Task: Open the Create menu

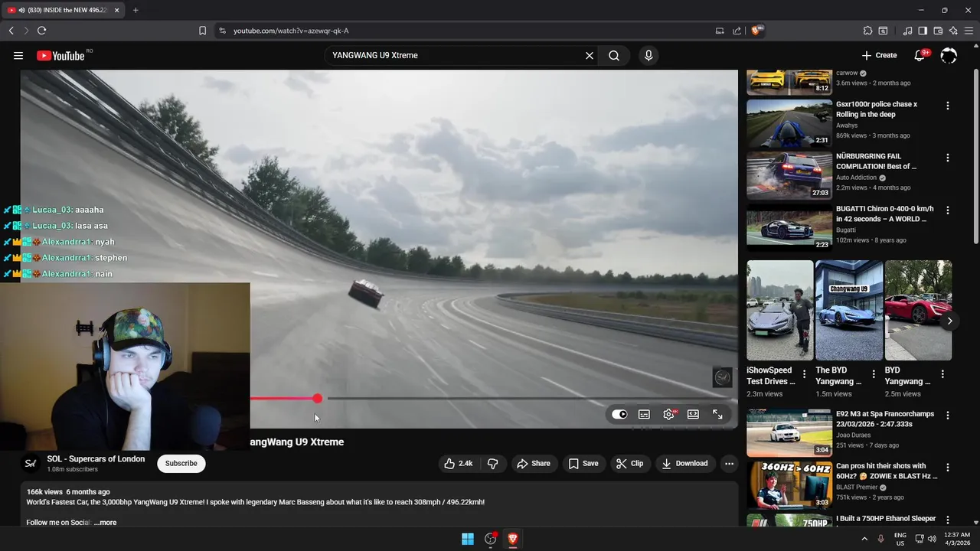Action: (879, 55)
